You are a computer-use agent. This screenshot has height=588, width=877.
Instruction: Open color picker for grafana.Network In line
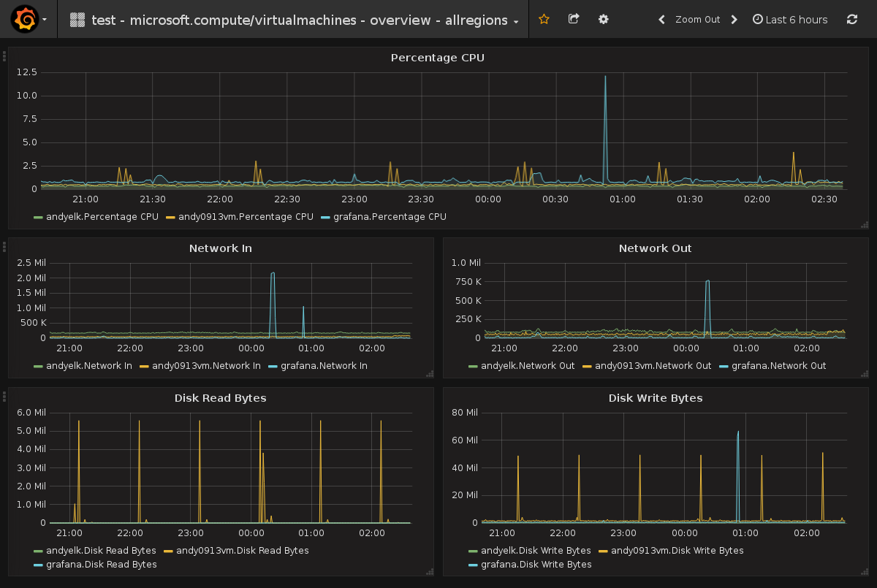273,367
